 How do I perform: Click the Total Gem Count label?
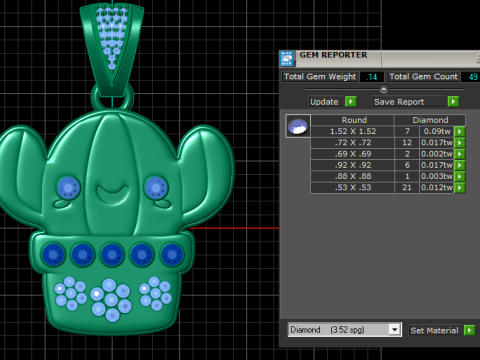(423, 77)
